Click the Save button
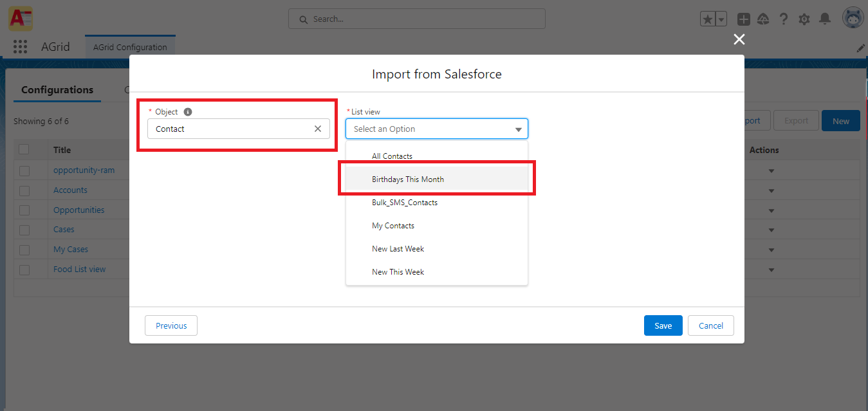Screen dimensions: 868x411 click(663, 325)
